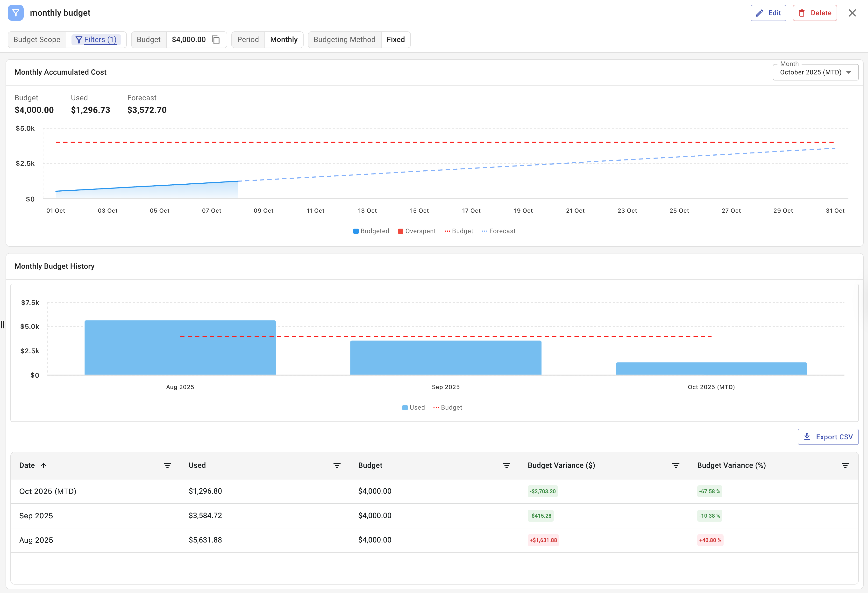The image size is (868, 593).
Task: Click the budget funnel logo icon
Action: (x=15, y=13)
